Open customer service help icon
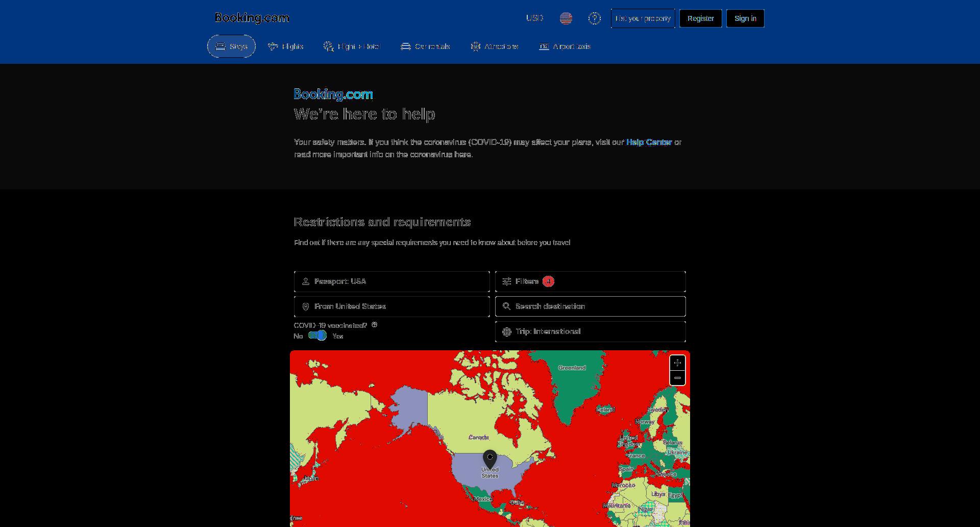Screen dimensions: 980x527 594,18
